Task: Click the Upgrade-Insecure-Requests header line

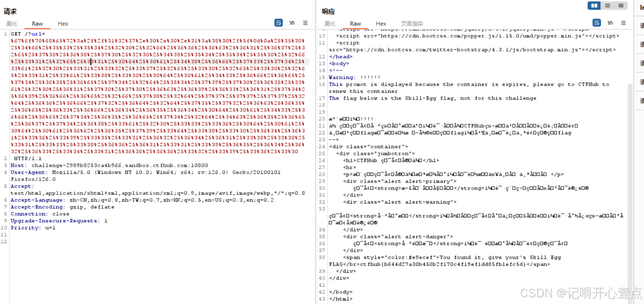Action: pyautogui.click(x=59, y=221)
